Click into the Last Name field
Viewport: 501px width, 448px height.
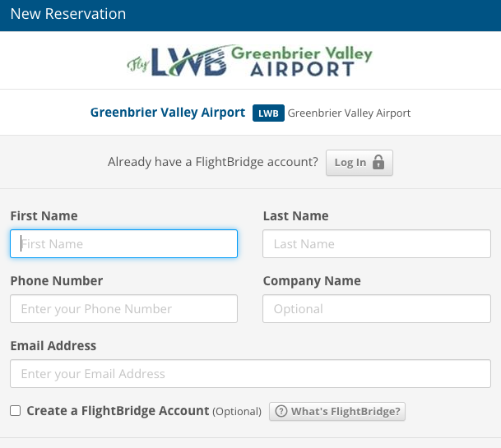point(377,243)
